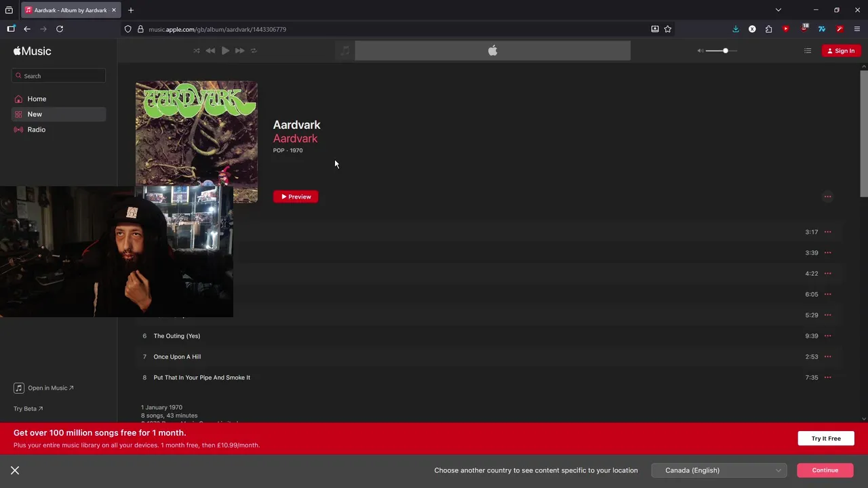Viewport: 868px width, 488px height.
Task: Open the pink Aardvark artist link
Action: pos(295,138)
